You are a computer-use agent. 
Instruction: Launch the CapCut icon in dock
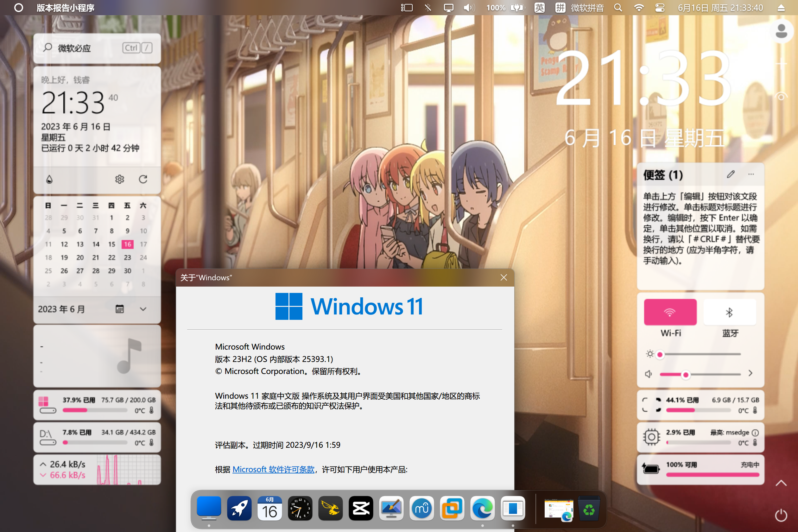click(x=361, y=508)
